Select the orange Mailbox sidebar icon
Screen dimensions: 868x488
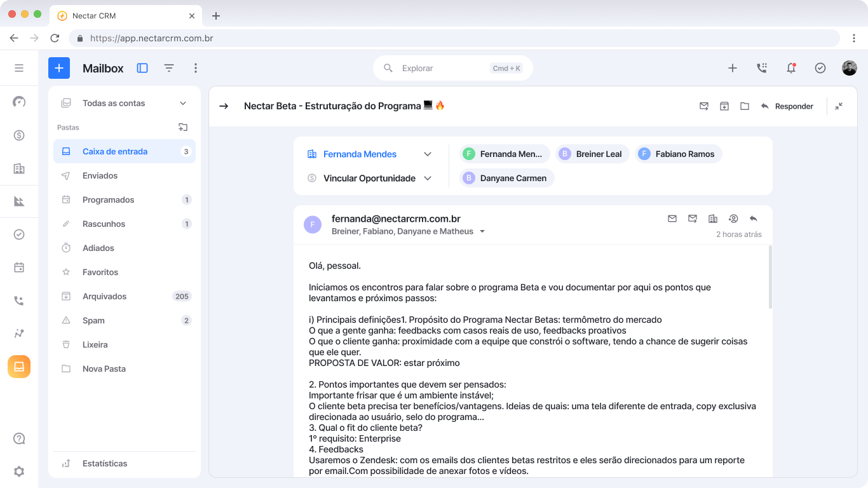click(19, 367)
